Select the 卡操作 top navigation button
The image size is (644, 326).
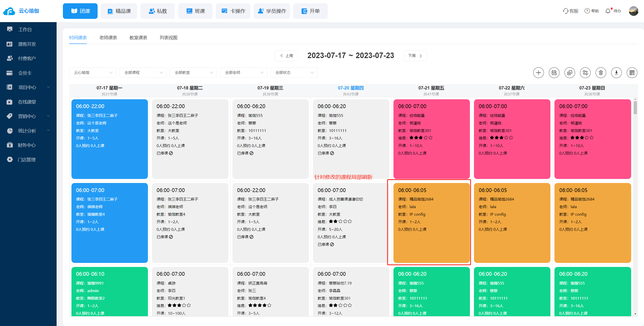pyautogui.click(x=233, y=11)
